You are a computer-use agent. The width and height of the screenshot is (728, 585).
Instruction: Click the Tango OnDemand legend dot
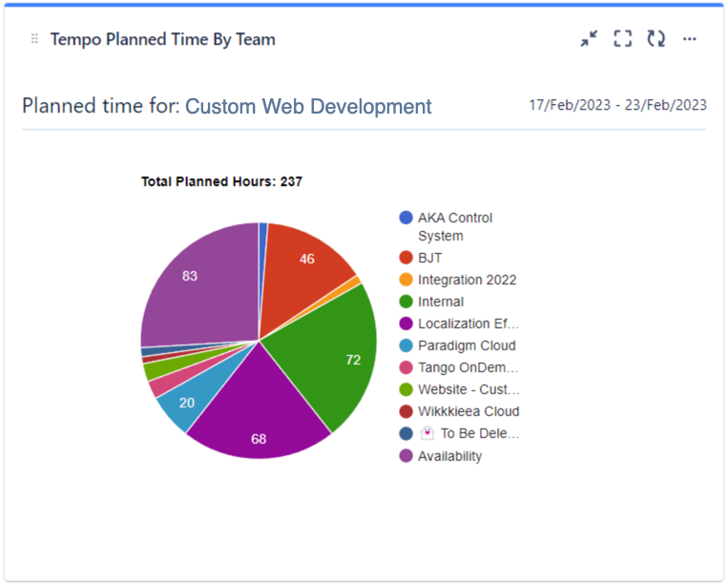(x=406, y=367)
